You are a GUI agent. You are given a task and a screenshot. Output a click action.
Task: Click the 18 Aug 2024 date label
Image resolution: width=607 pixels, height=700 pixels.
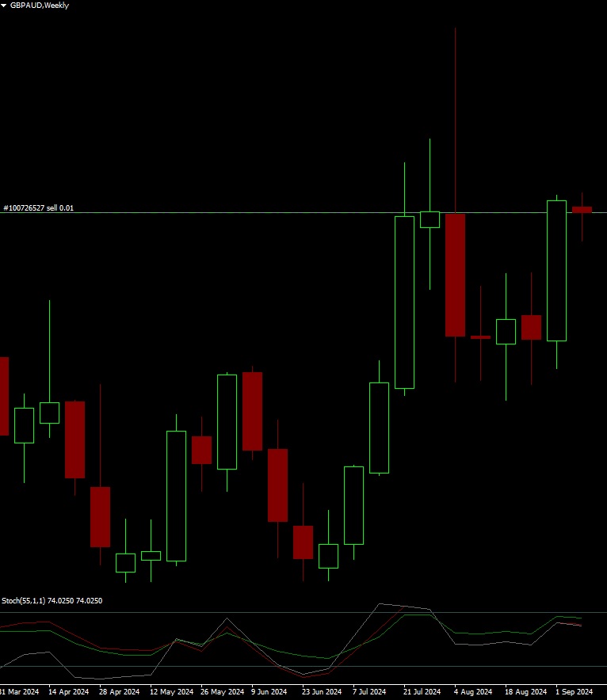[x=525, y=692]
